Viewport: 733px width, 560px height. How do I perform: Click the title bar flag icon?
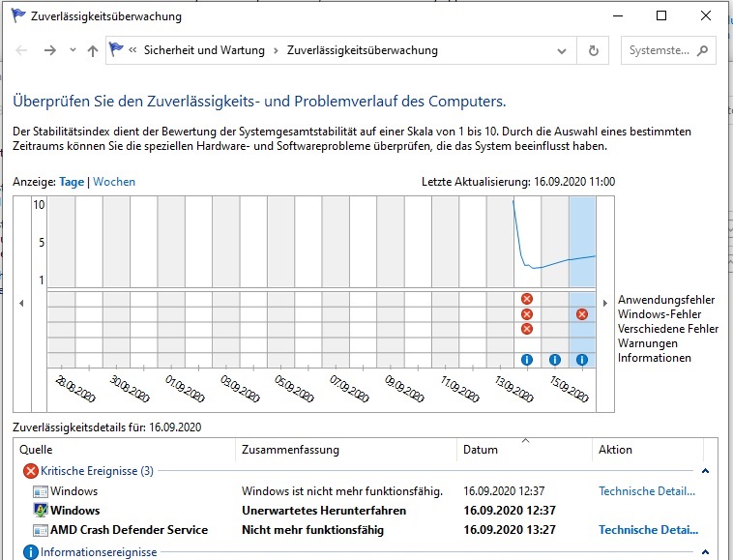(17, 15)
